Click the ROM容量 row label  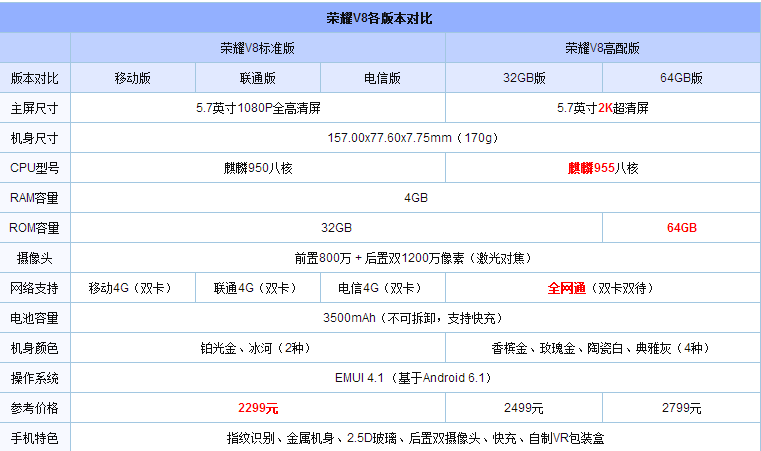(34, 228)
